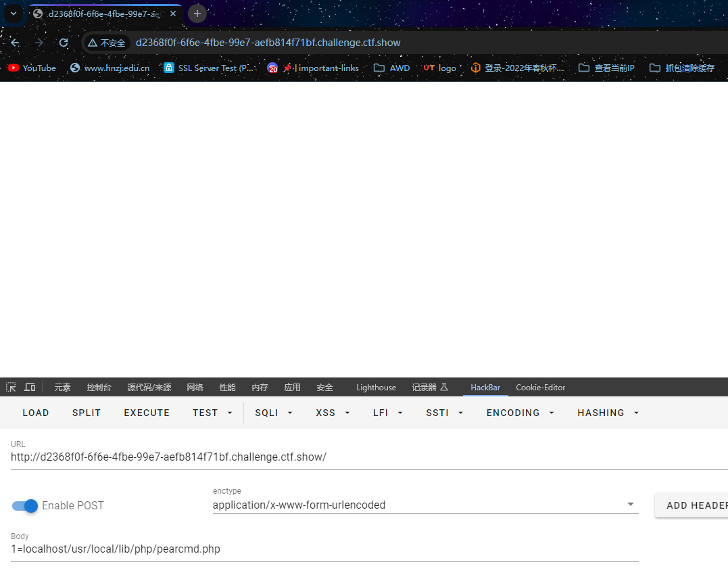This screenshot has height=577, width=728.
Task: Expand the SQLI dropdown menu
Action: (x=274, y=413)
